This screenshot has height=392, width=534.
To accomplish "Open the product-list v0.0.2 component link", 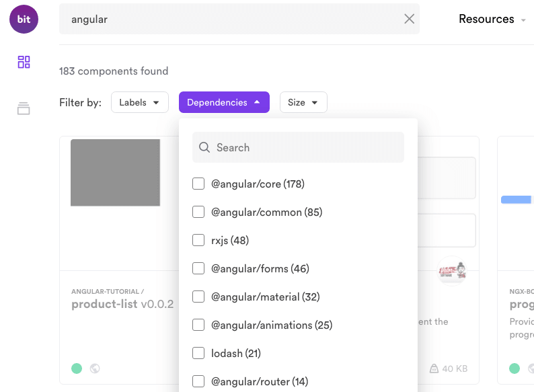I will tap(122, 304).
